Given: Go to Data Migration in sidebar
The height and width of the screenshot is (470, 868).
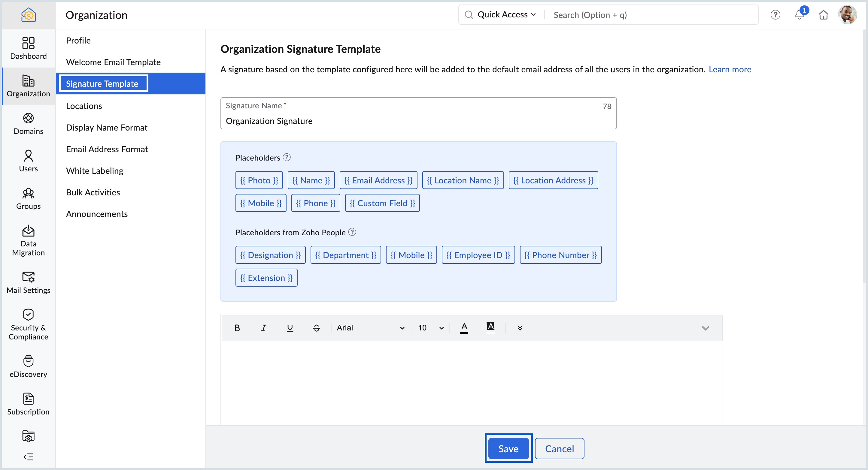Looking at the screenshot, I should coord(28,240).
